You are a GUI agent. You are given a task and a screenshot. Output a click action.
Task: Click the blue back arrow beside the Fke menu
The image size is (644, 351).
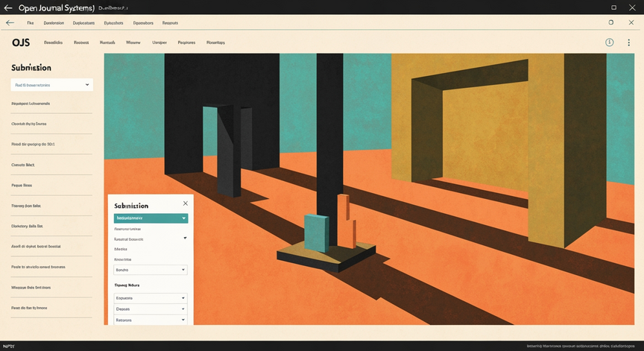(10, 23)
